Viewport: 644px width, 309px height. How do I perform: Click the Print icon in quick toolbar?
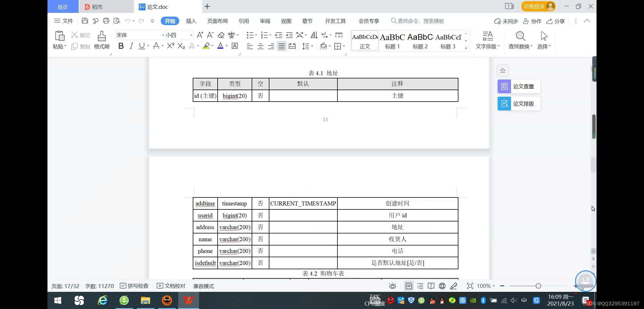pyautogui.click(x=106, y=21)
